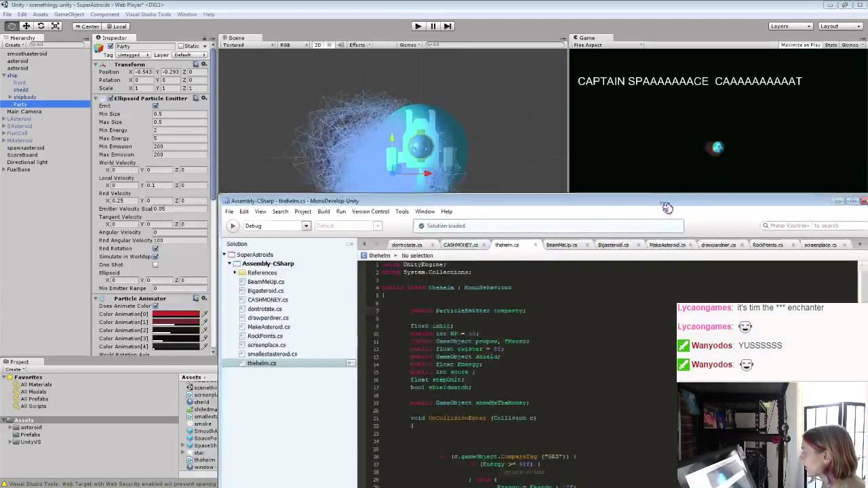Click the Min Size input field

coord(180,114)
